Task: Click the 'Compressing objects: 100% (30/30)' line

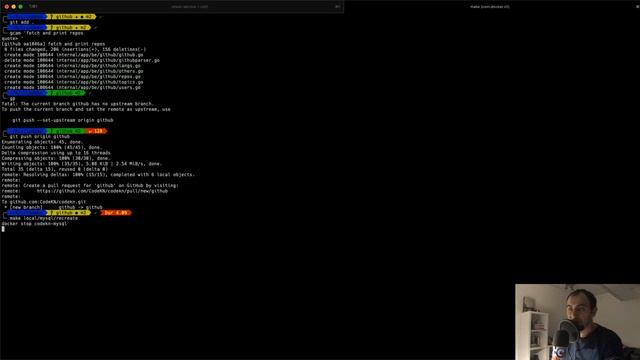Action: 56,158
